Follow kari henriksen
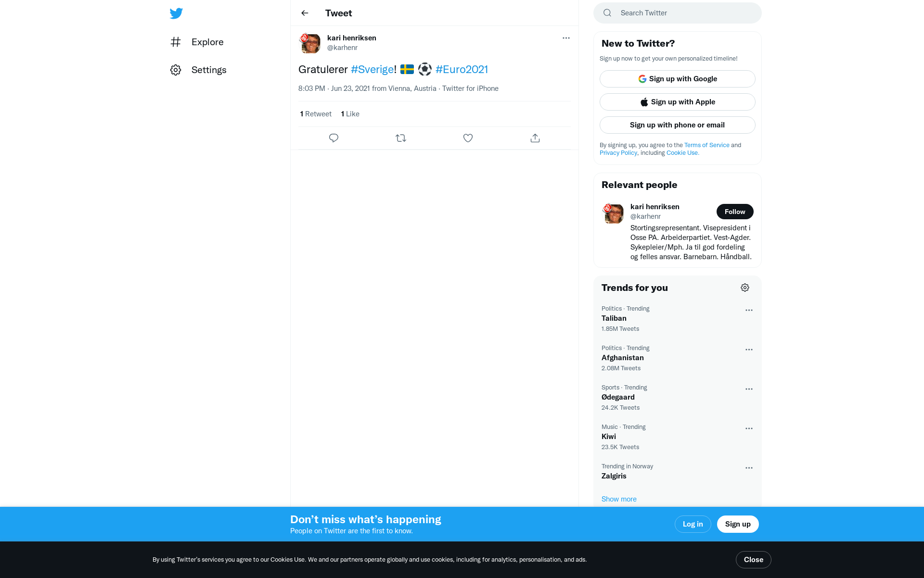This screenshot has width=924, height=578. tap(735, 212)
